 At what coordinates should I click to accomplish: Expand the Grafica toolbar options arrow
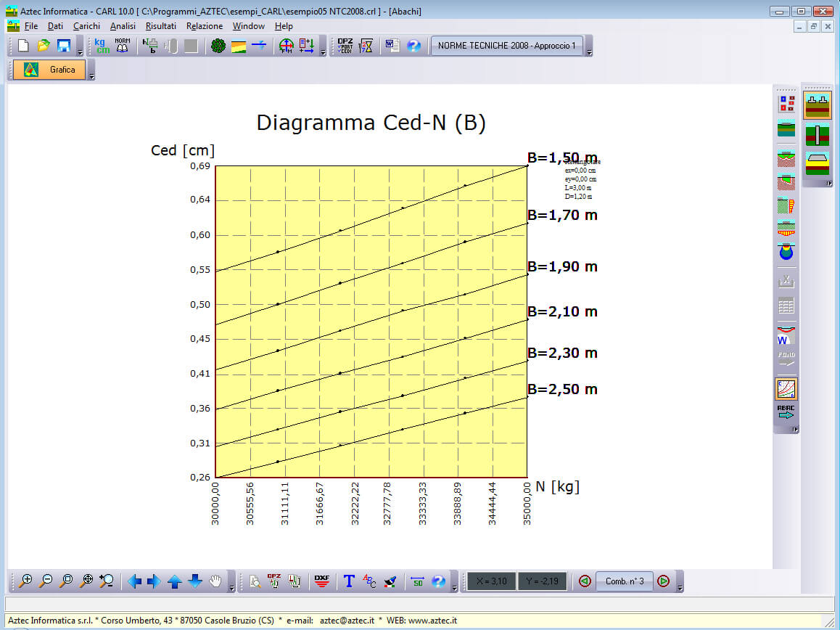pyautogui.click(x=91, y=76)
